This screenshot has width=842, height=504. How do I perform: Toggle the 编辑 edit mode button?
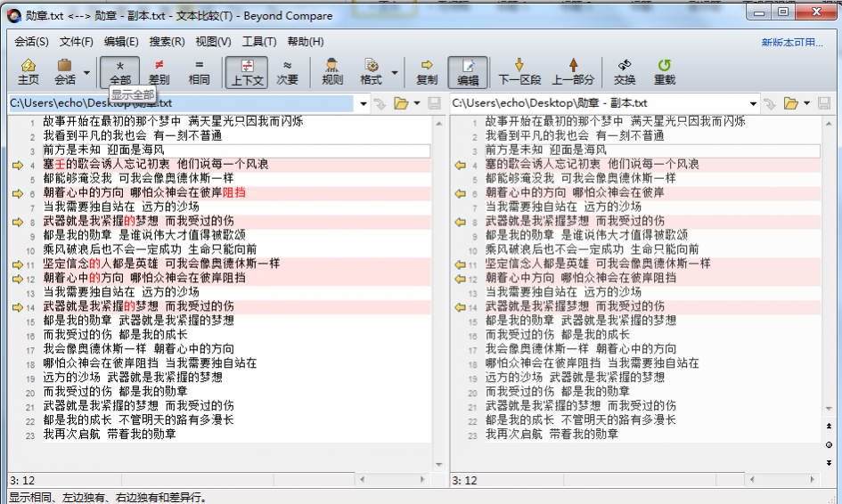coord(468,72)
